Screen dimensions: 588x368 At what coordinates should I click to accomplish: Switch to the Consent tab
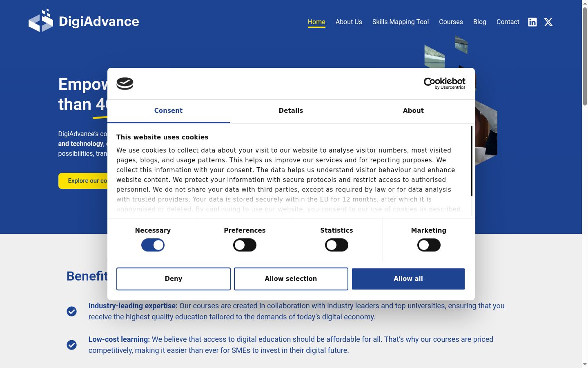[169, 111]
